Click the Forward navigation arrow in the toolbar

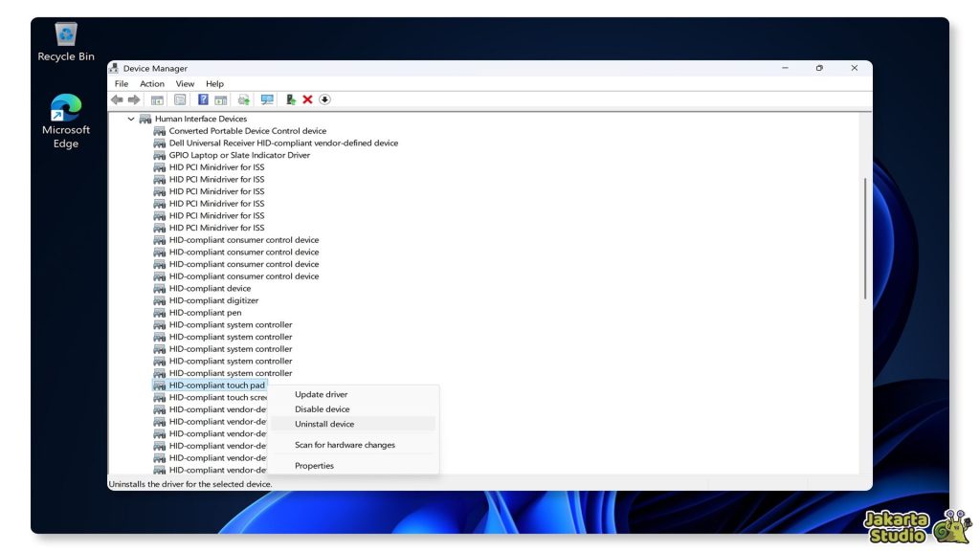coord(132,99)
